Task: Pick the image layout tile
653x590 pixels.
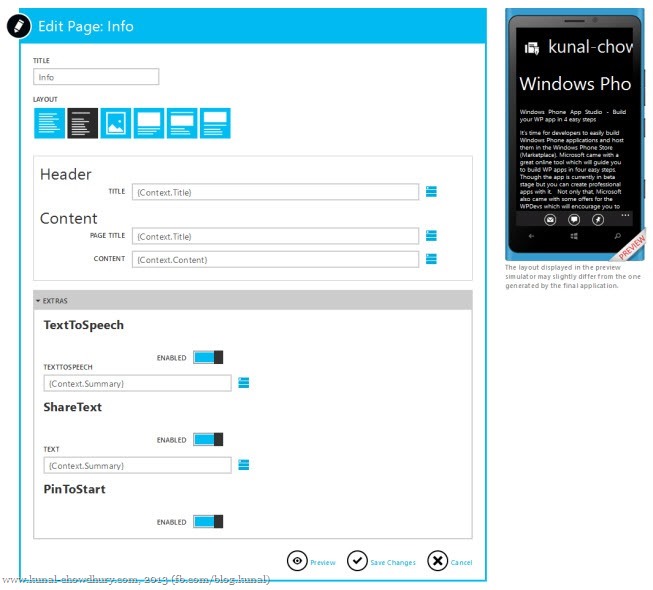Action: pyautogui.click(x=115, y=123)
